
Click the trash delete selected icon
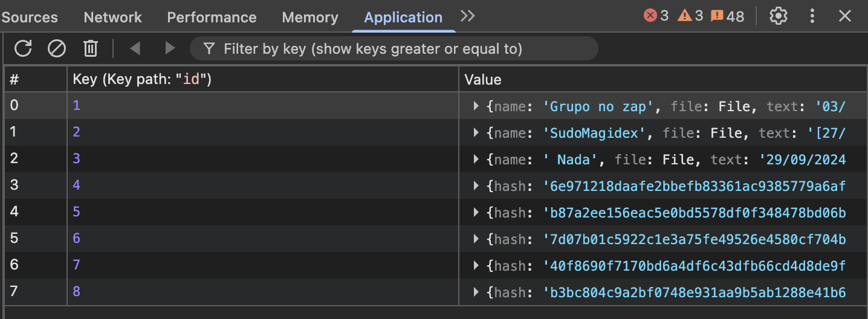pyautogui.click(x=91, y=48)
